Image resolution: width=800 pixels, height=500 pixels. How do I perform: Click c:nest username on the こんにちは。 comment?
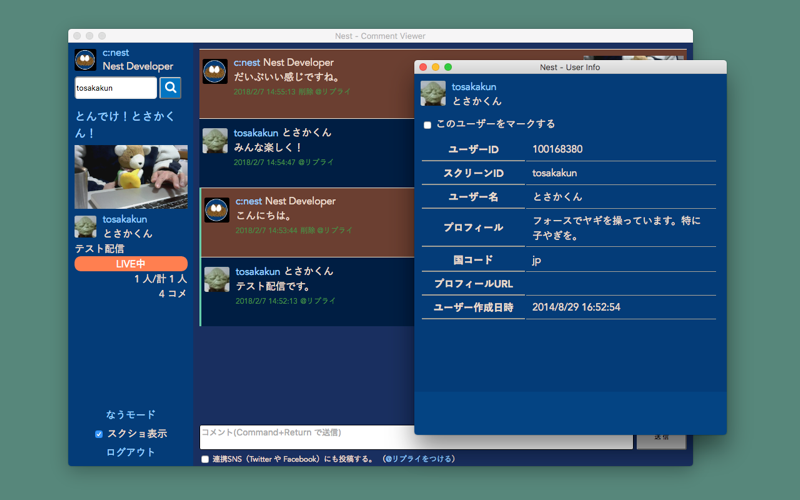point(249,201)
